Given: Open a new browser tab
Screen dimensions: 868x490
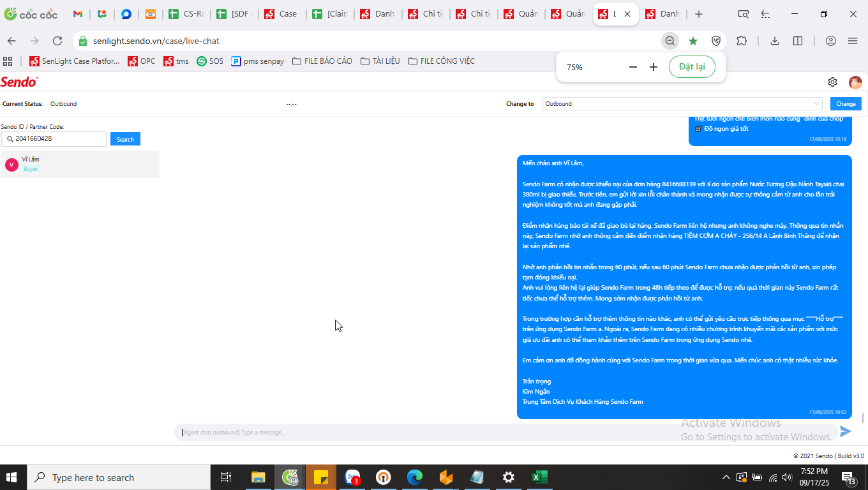Looking at the screenshot, I should click(699, 14).
